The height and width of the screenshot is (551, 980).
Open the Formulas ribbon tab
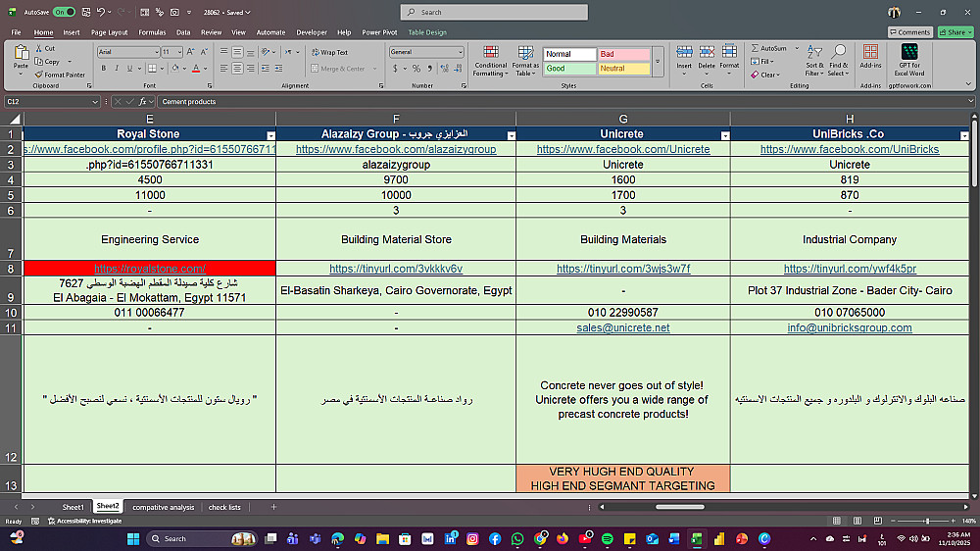(x=152, y=32)
